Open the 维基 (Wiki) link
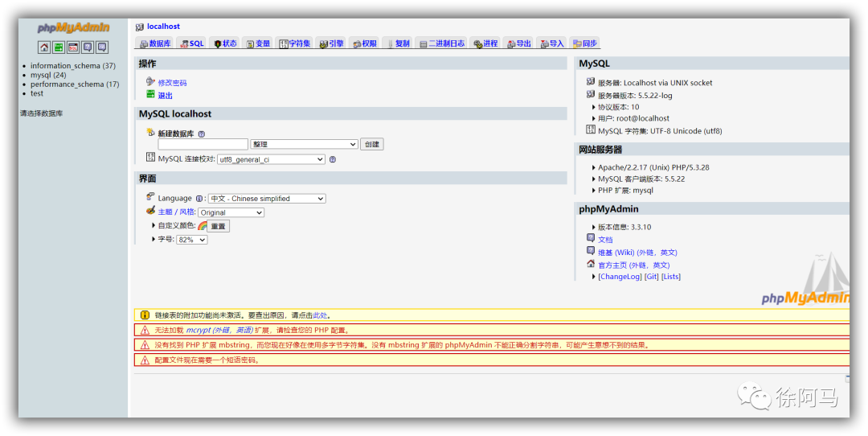Screen dimensions: 868x436 click(637, 253)
